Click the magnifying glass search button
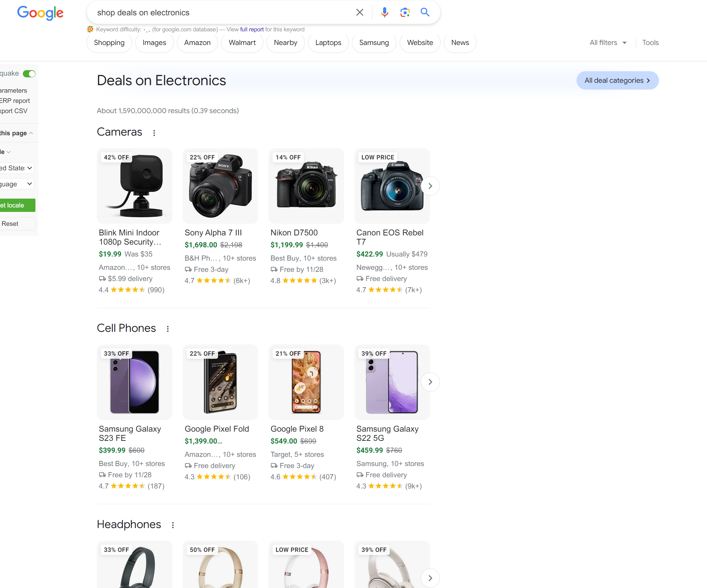 425,12
